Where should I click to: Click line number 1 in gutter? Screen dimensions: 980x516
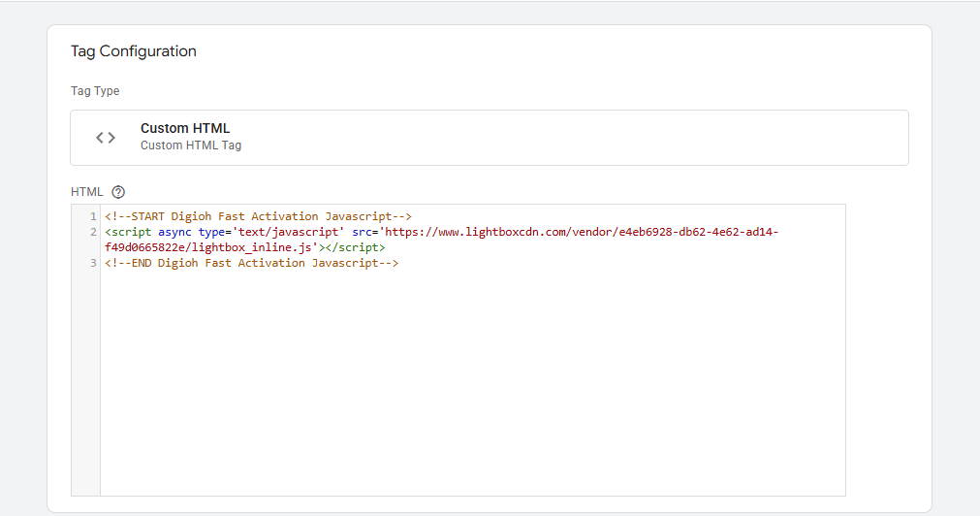93,216
